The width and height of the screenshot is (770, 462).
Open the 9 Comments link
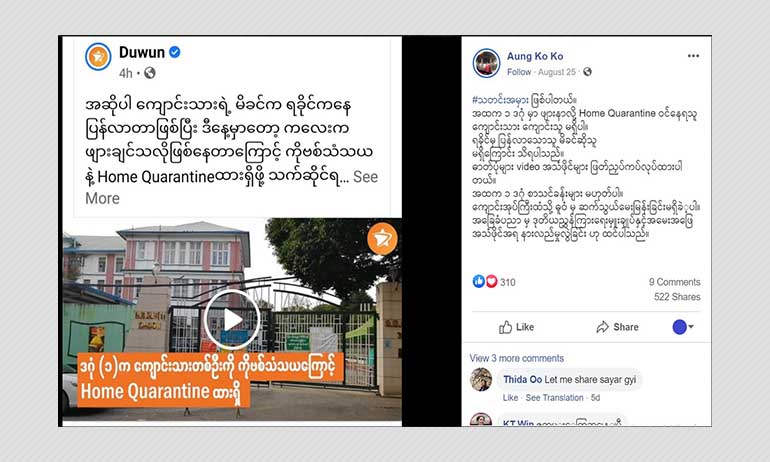(674, 282)
